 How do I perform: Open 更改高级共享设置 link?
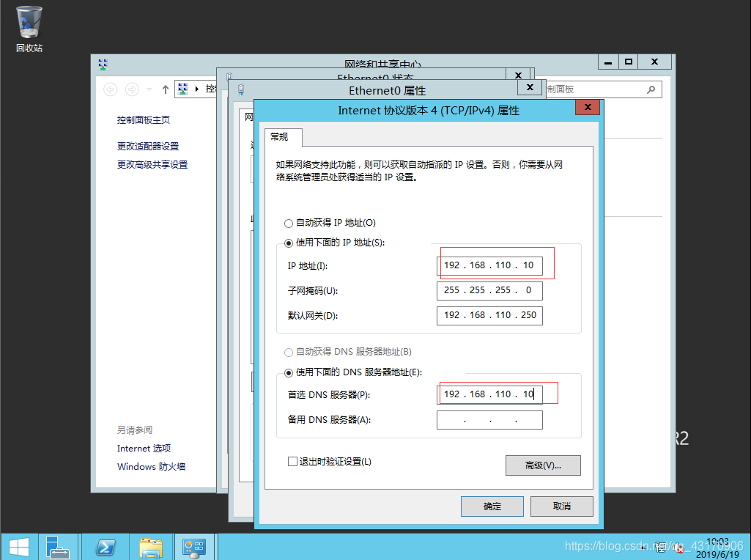pyautogui.click(x=152, y=164)
